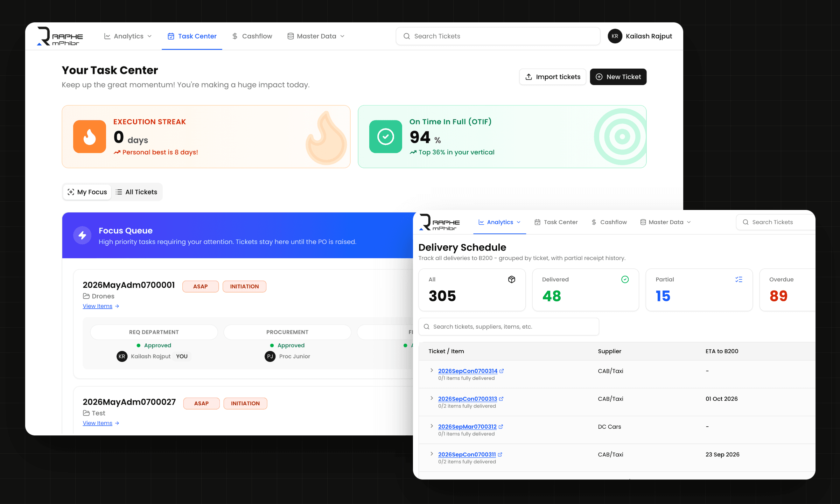Click the check circle icon in Delivered card

625,279
